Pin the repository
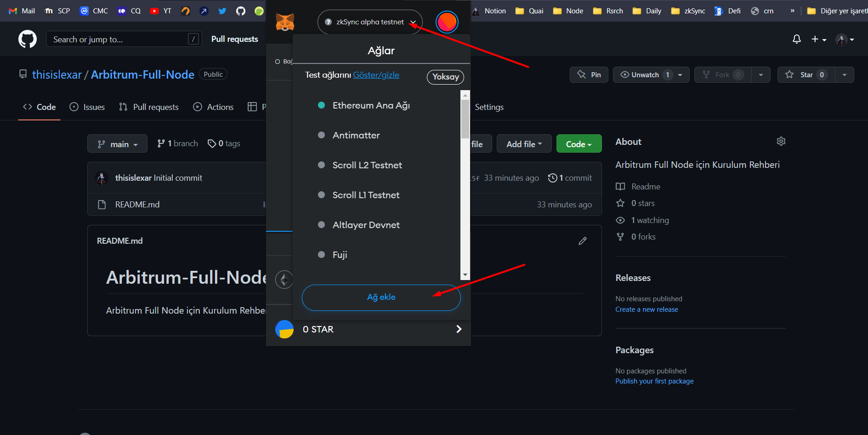868x435 pixels. [x=589, y=74]
